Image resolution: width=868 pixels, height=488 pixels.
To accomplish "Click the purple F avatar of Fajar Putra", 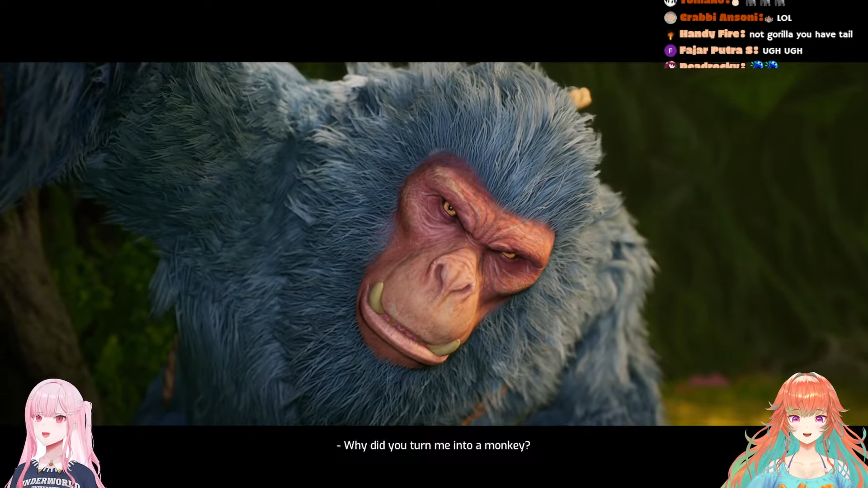I will pos(670,51).
